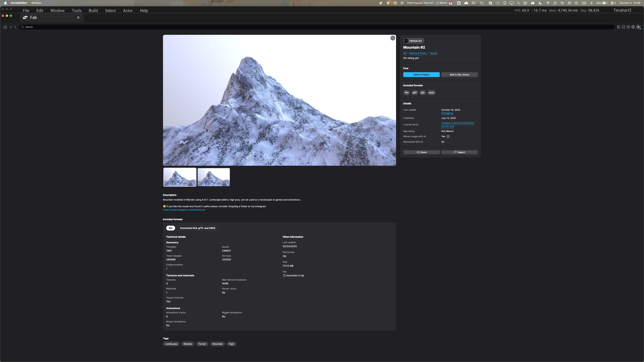The width and height of the screenshot is (644, 362).
Task: Switch to Converted GLB, glTF, and USDZ tab
Action: pyautogui.click(x=198, y=228)
